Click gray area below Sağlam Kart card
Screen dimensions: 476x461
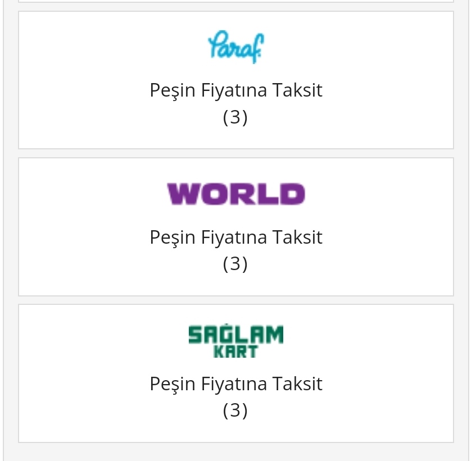point(236,452)
